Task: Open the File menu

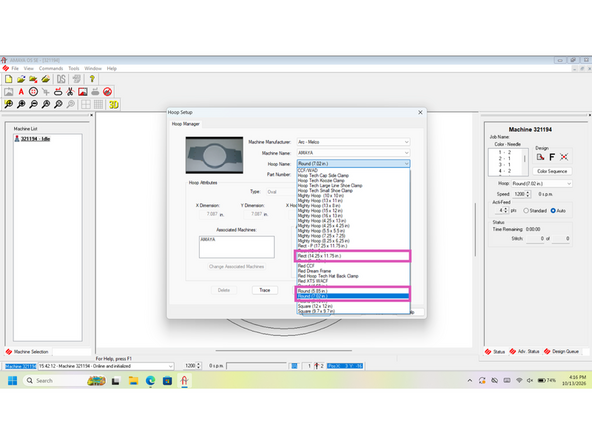Action: pos(15,68)
